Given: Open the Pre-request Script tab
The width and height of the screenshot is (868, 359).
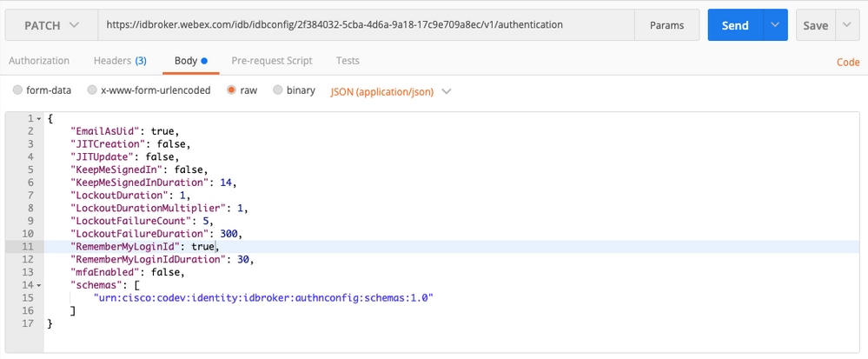Looking at the screenshot, I should (x=272, y=61).
